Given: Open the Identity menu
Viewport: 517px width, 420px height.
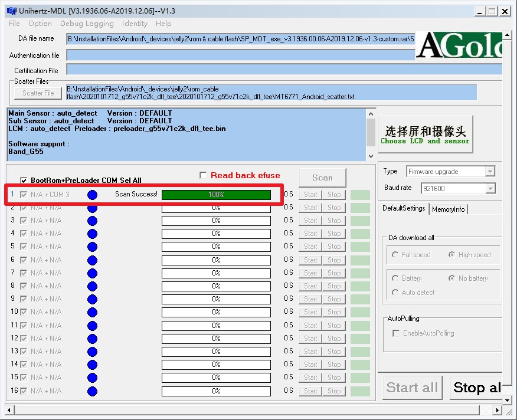Looking at the screenshot, I should coord(135,24).
